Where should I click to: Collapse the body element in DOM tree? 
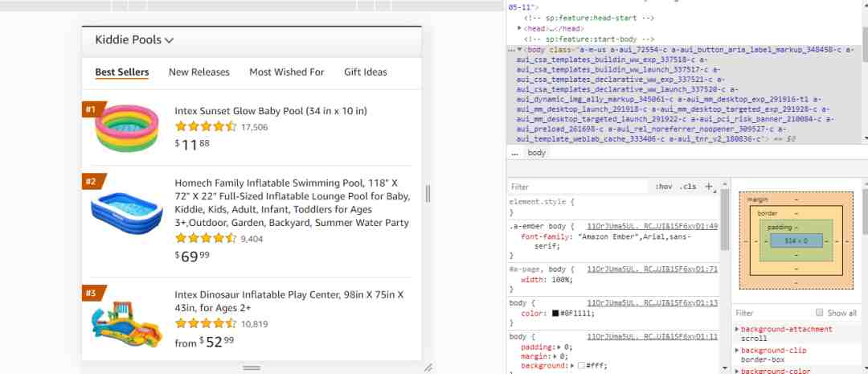pyautogui.click(x=520, y=50)
